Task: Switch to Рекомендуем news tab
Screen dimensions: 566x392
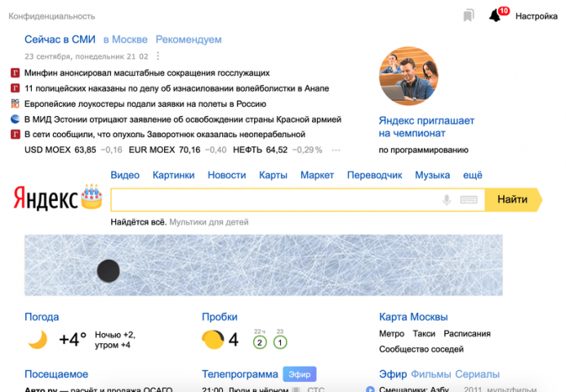Action: click(189, 40)
